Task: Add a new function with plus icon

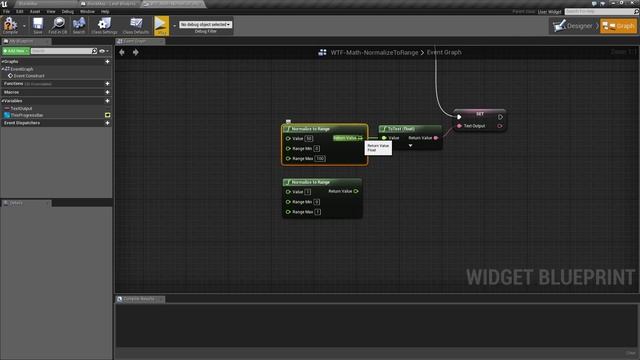Action: (x=107, y=84)
